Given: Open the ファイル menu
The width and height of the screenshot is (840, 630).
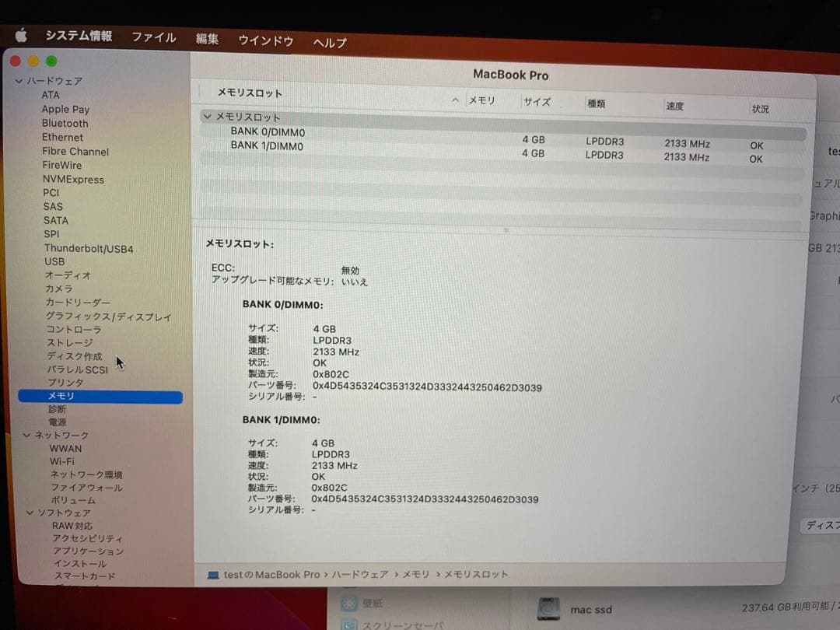Looking at the screenshot, I should tap(154, 37).
